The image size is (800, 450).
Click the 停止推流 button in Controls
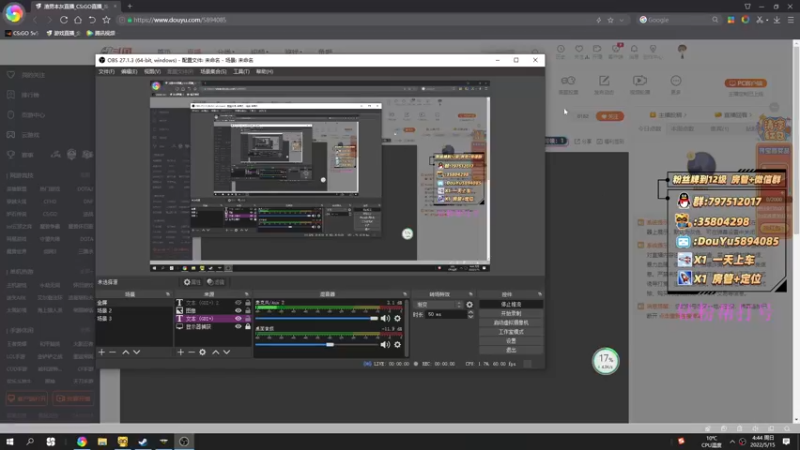(x=511, y=305)
